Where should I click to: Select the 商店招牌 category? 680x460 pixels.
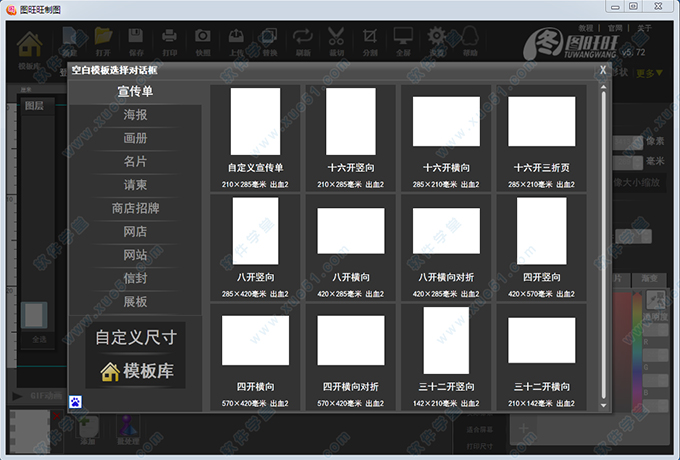click(x=135, y=209)
